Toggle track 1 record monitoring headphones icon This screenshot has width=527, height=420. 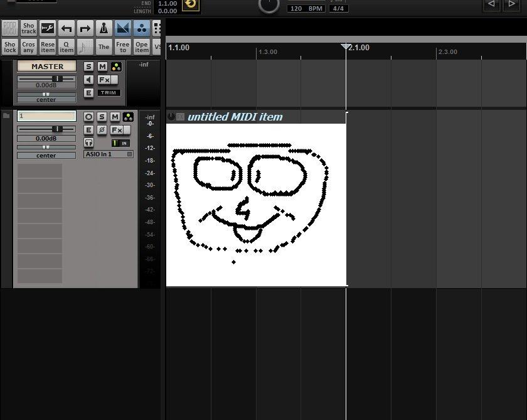[x=88, y=143]
